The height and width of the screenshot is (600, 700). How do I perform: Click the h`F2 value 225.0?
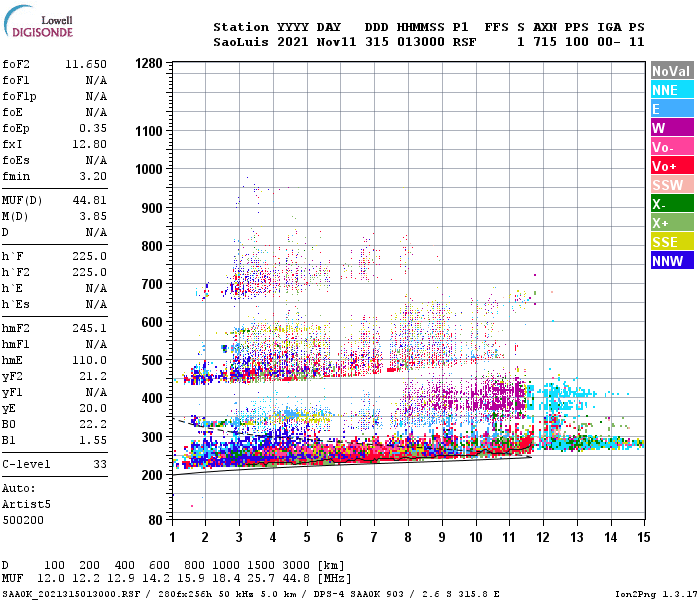[x=90, y=272]
